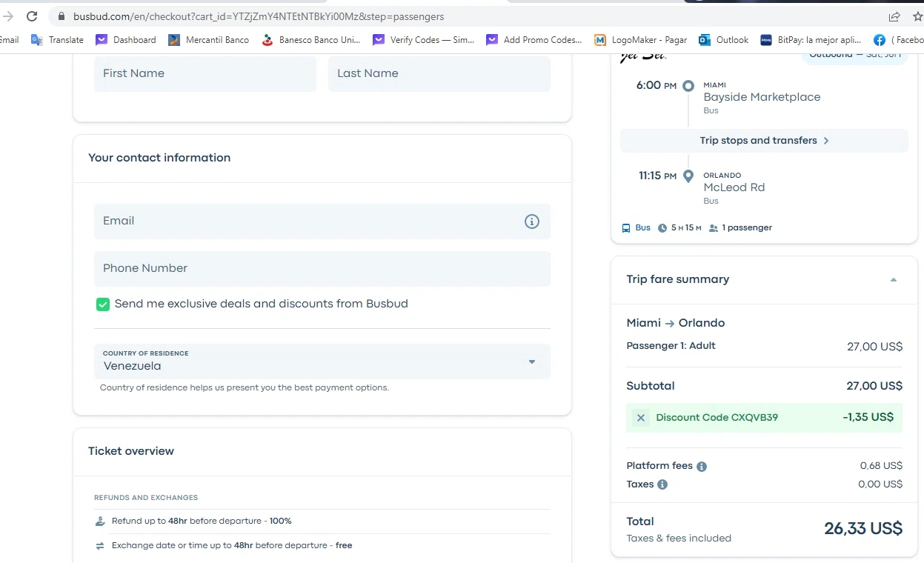Open the Banesco Banco Uni... bookmark
The width and height of the screenshot is (924, 563).
tap(311, 40)
